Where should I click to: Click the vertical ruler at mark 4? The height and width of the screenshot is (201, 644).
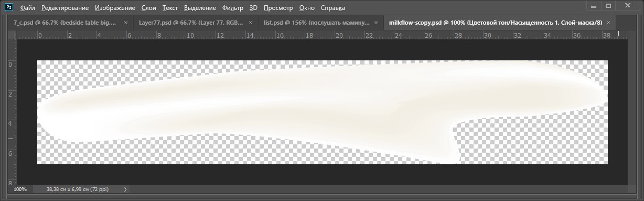pyautogui.click(x=10, y=124)
